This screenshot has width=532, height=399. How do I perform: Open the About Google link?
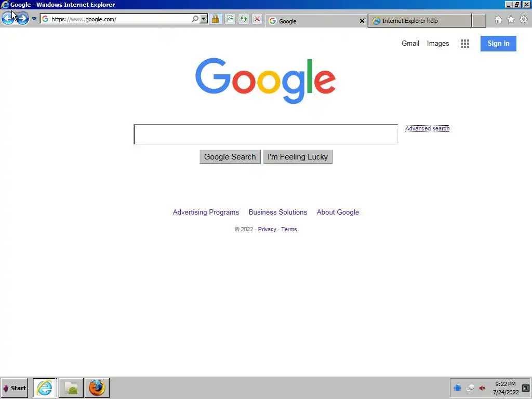click(x=338, y=212)
